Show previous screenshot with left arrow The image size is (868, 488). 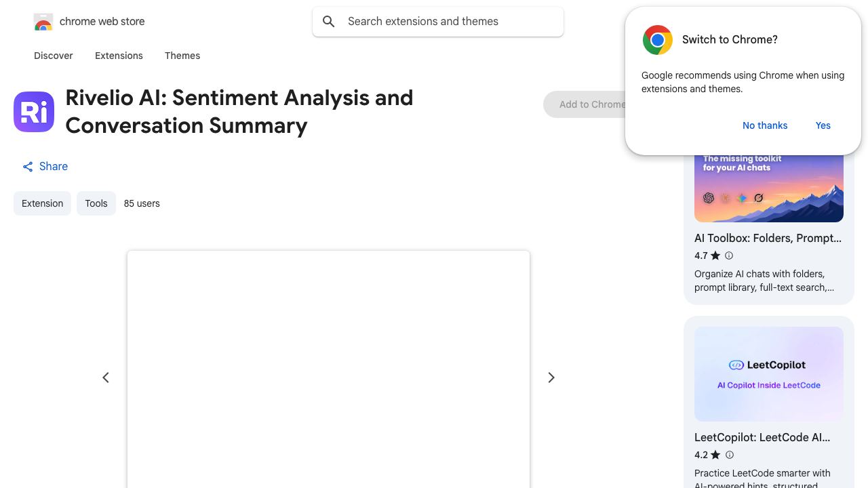106,378
